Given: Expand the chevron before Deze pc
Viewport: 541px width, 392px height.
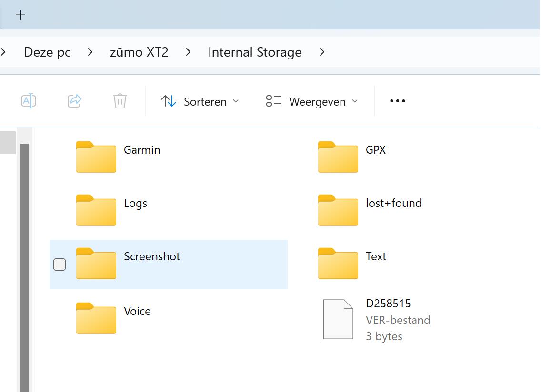Looking at the screenshot, I should (3, 52).
